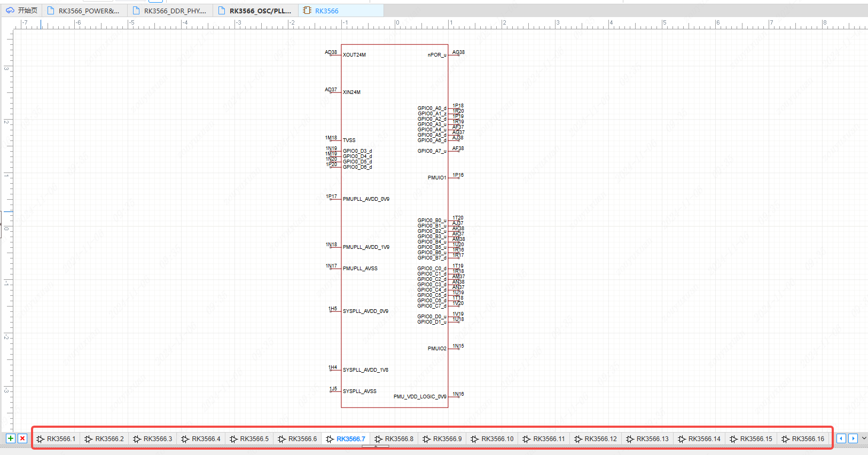Open part tab RK3566.8
Viewport: 868px width, 455px height.
point(394,439)
